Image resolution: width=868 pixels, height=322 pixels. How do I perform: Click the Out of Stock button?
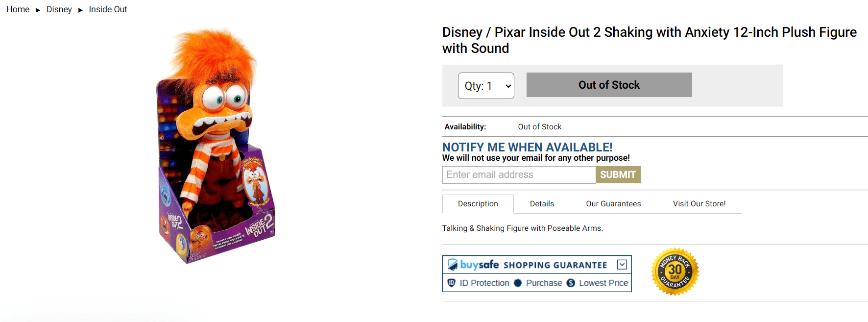(x=609, y=85)
